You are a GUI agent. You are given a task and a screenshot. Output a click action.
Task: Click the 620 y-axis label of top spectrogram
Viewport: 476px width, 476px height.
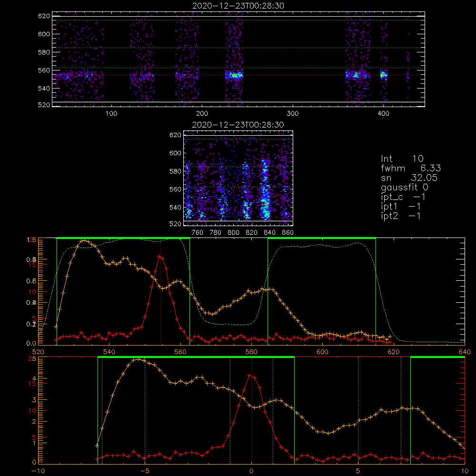(44, 16)
